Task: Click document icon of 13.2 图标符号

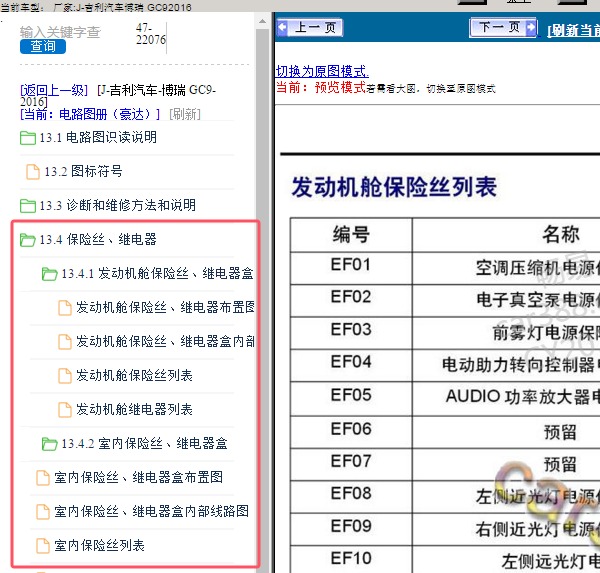Action: click(x=33, y=171)
